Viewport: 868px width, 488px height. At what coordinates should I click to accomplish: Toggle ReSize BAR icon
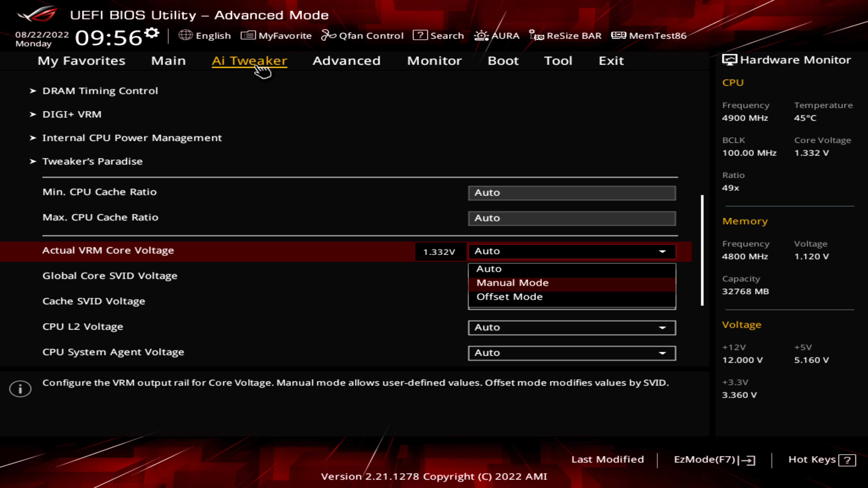[x=536, y=35]
